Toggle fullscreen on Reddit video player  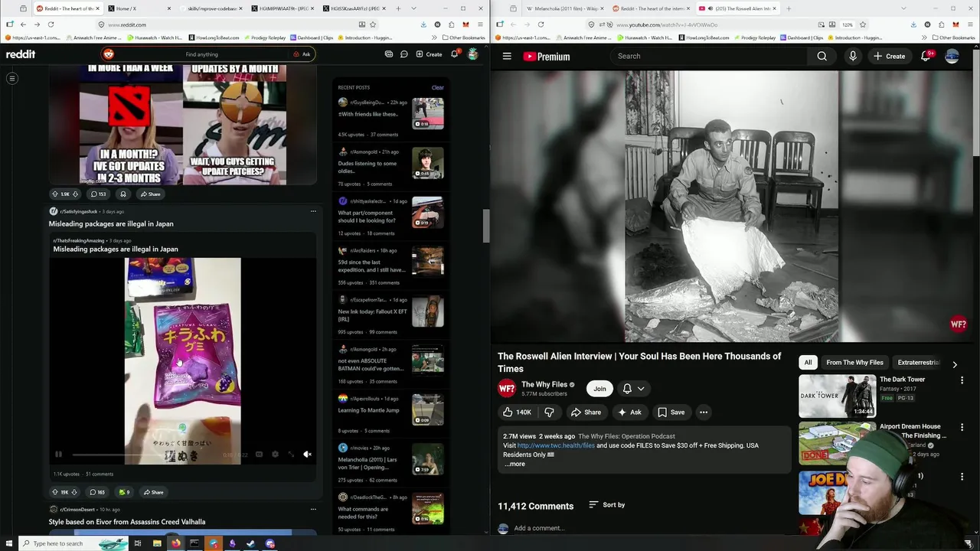point(291,455)
